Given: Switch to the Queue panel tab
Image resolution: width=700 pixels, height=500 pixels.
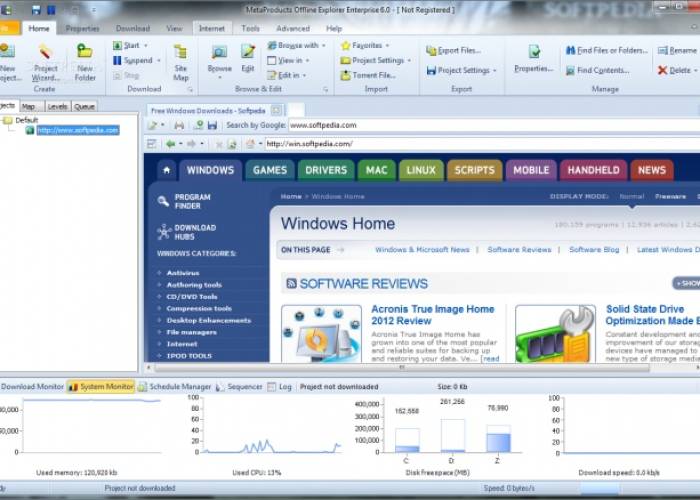Looking at the screenshot, I should tap(84, 107).
